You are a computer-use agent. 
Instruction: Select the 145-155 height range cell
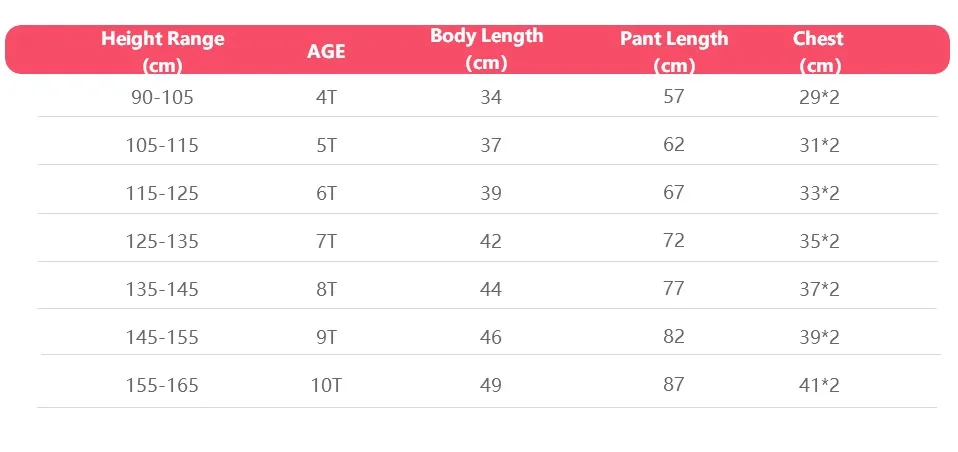click(162, 337)
